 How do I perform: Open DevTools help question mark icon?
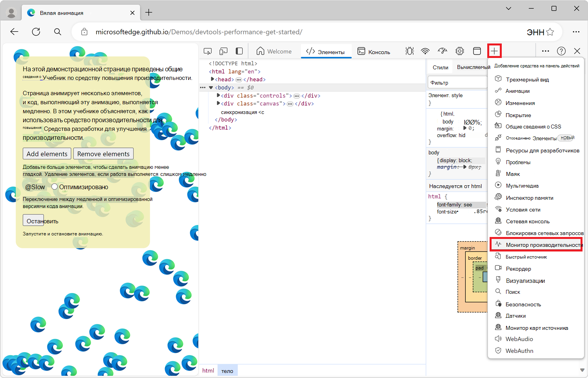point(561,51)
